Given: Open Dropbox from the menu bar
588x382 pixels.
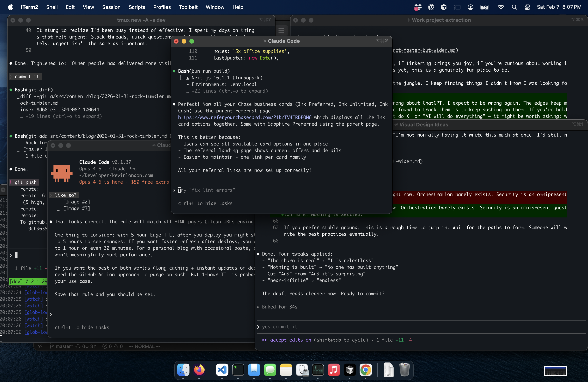Looking at the screenshot, I should [417, 7].
